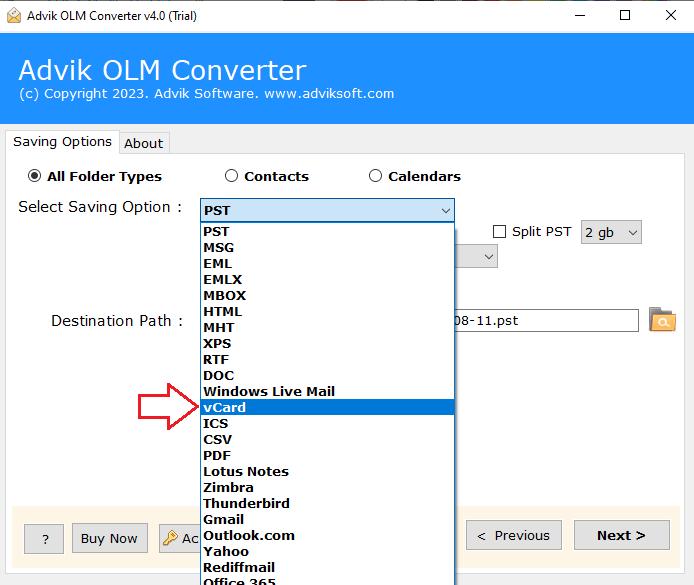694x585 pixels.
Task: Switch to the Saving Options tab
Action: [62, 142]
